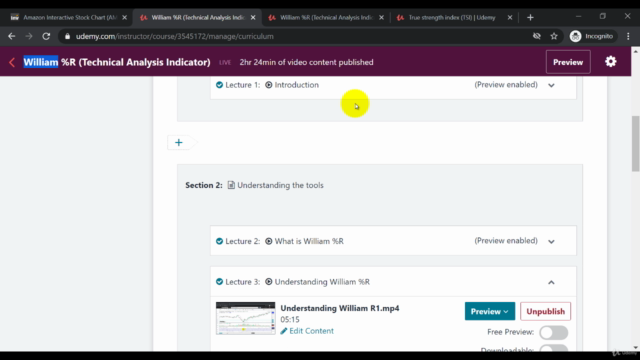This screenshot has height=360, width=640.
Task: Click the Understanding William R1.mp4 file name
Action: click(340, 308)
